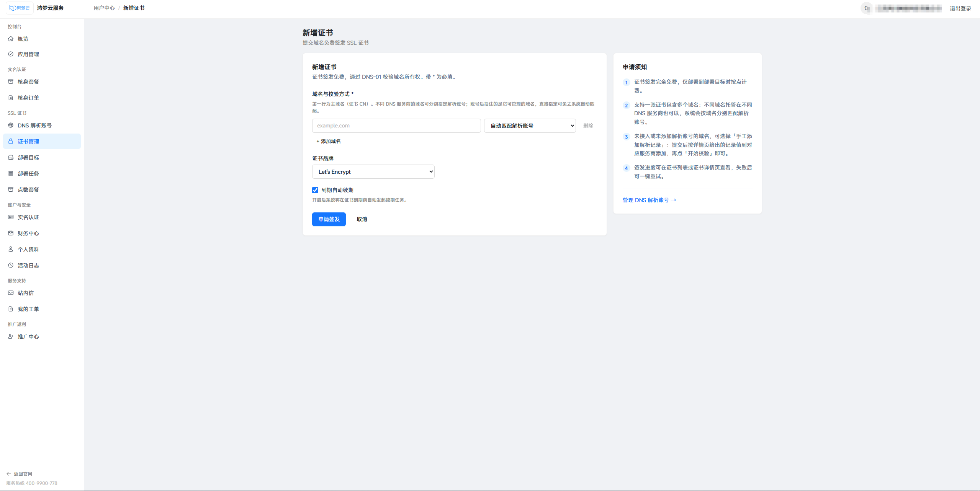980x491 pixels.
Task: Select 部署目标 in the sidebar
Action: (x=42, y=157)
